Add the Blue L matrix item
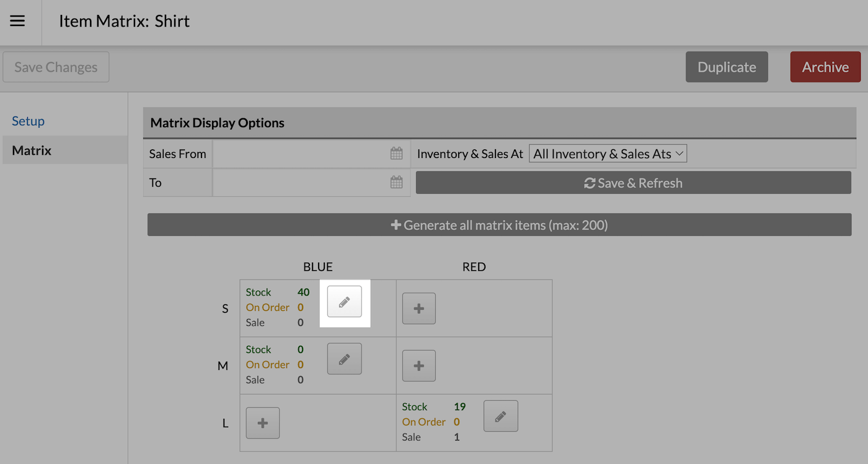This screenshot has height=464, width=868. pyautogui.click(x=262, y=423)
